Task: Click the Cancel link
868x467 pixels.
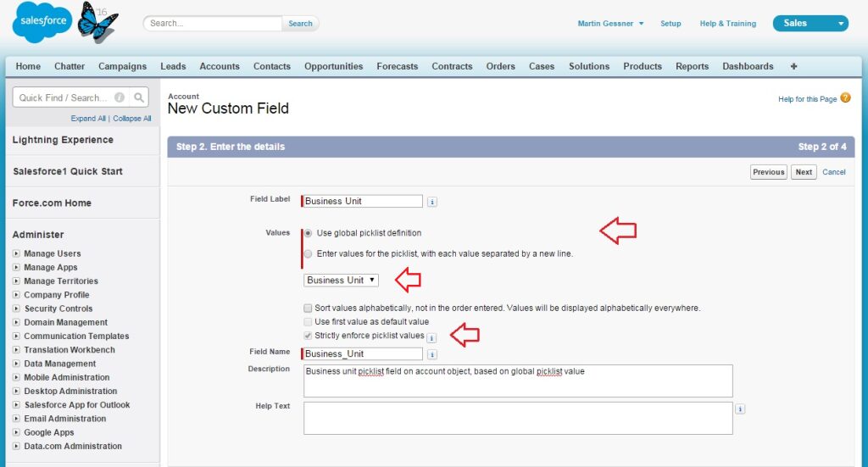Action: (834, 172)
